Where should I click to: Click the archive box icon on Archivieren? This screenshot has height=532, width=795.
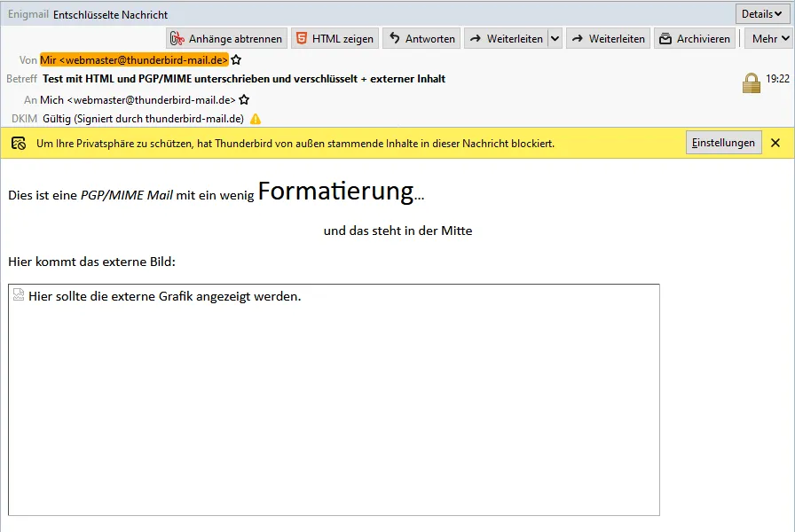coord(665,38)
